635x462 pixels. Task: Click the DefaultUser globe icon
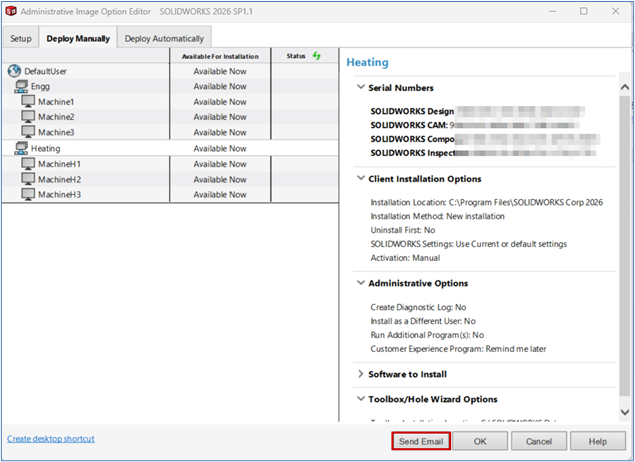pos(14,71)
